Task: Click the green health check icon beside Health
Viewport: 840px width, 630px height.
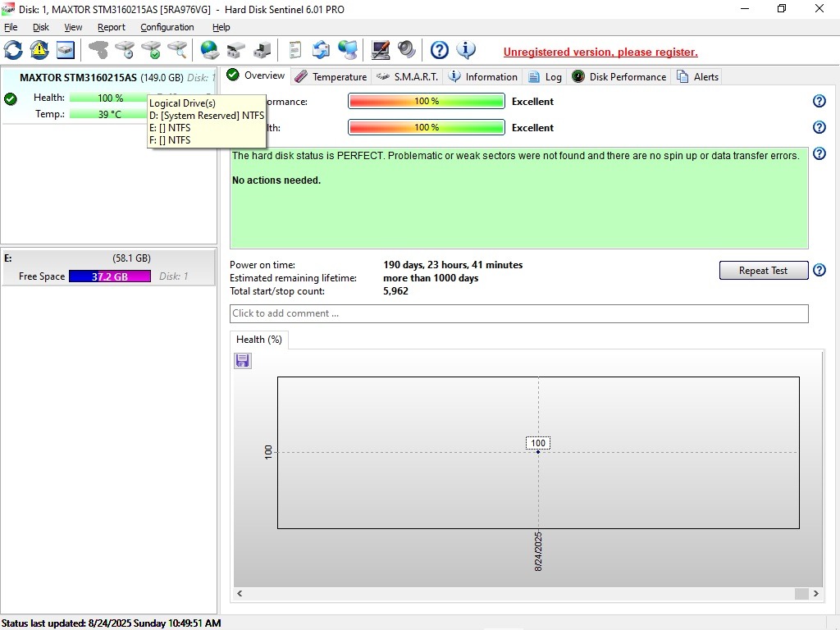Action: click(10, 98)
